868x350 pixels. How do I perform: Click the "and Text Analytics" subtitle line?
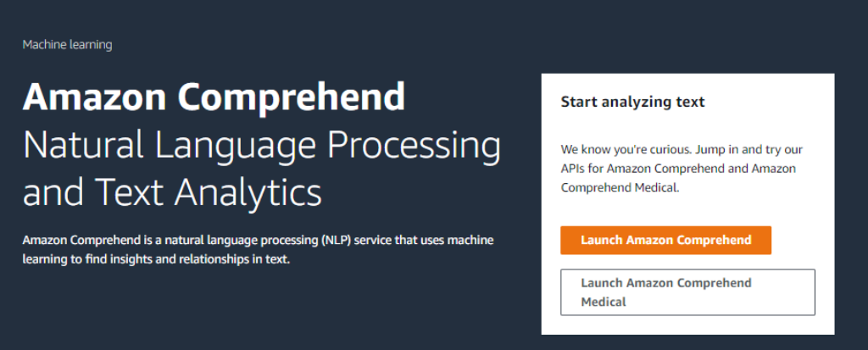click(x=172, y=192)
